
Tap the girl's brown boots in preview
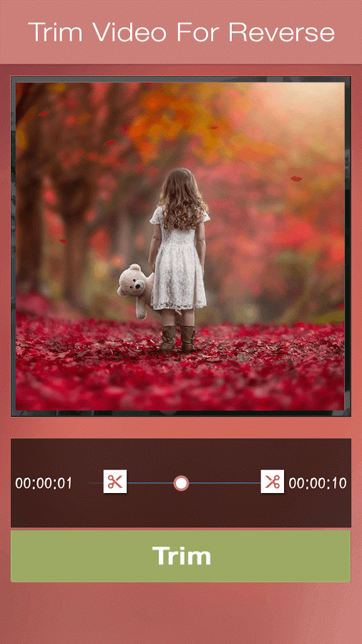tap(178, 339)
